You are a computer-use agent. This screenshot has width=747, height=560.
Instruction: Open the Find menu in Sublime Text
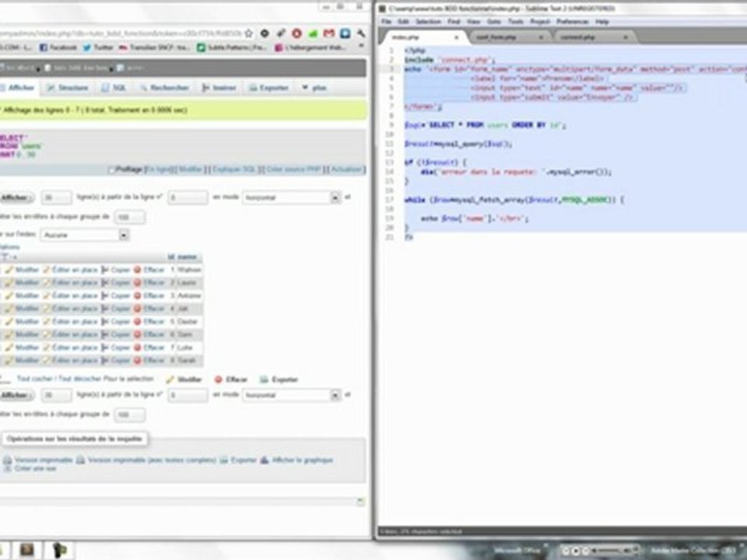coord(454,22)
